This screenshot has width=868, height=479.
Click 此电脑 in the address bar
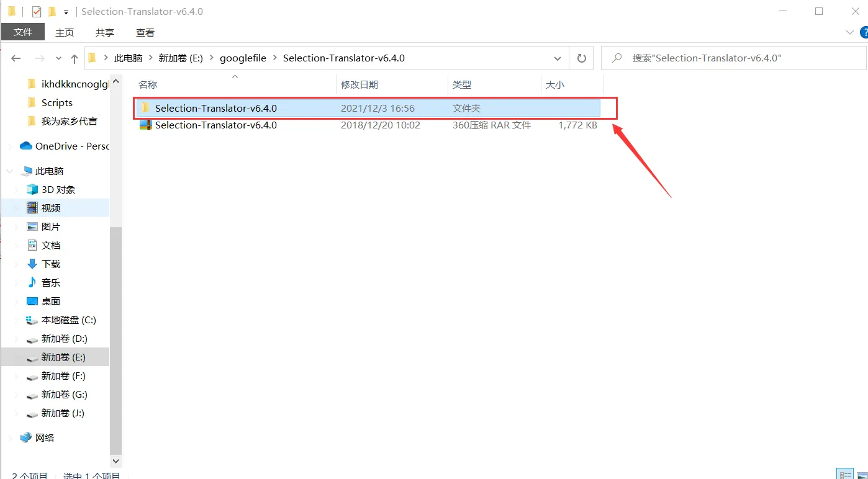point(129,58)
